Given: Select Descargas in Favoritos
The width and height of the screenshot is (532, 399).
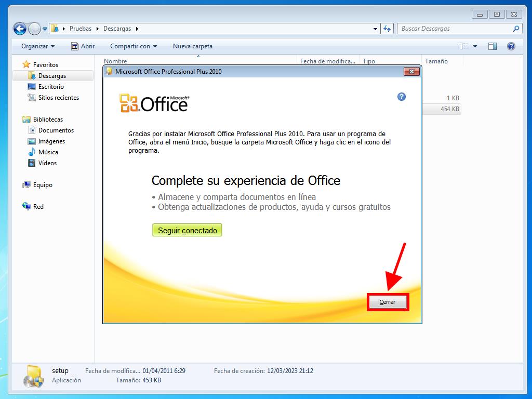Looking at the screenshot, I should pyautogui.click(x=52, y=76).
